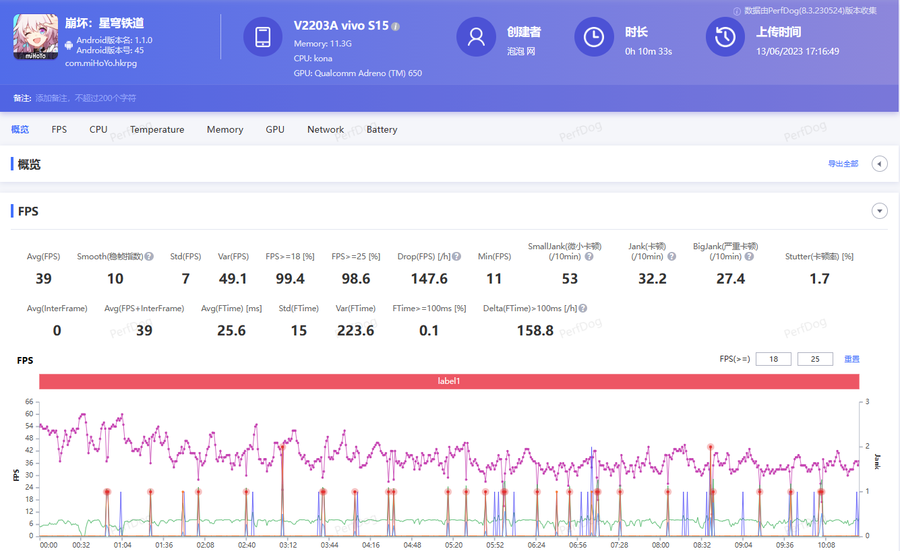The height and width of the screenshot is (551, 900).
Task: Click the info icon beside PerfDog version notice
Action: 737,11
